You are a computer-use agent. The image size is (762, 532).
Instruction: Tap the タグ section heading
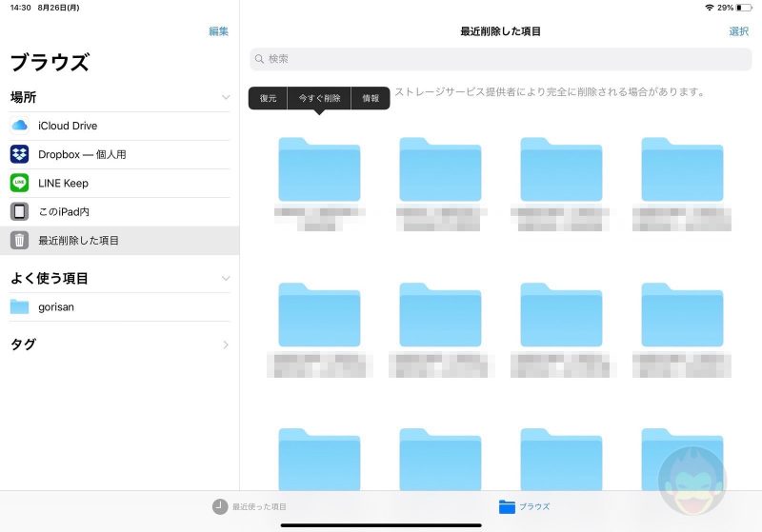click(23, 345)
